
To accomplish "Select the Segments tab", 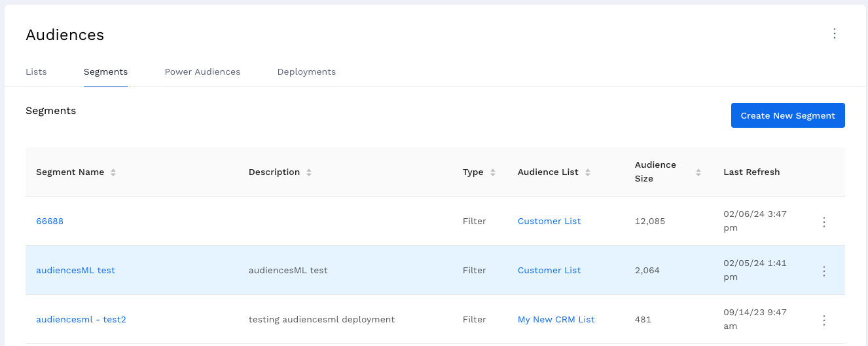I will click(x=105, y=72).
